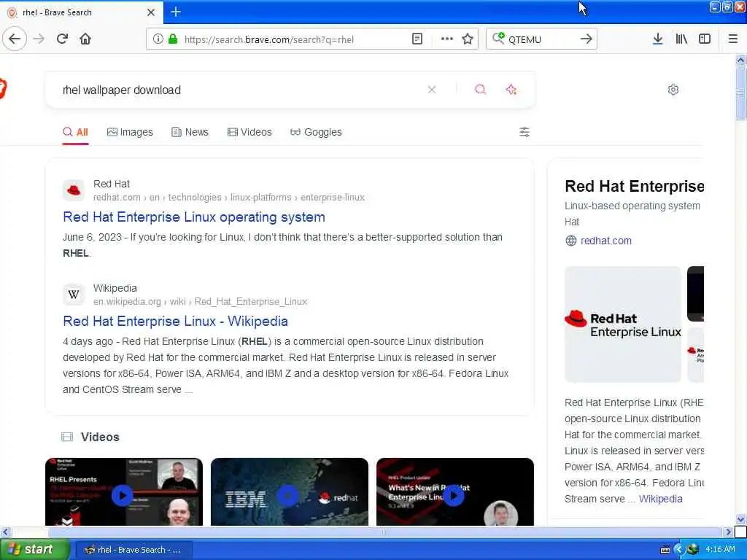Open the browser home page
The image size is (747, 560).
click(85, 39)
